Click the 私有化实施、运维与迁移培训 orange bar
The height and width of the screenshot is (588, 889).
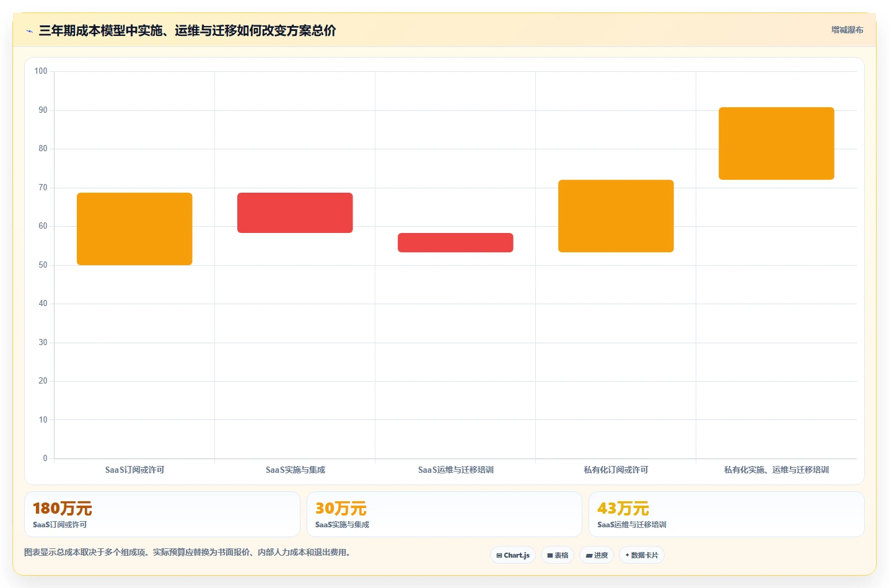click(x=776, y=143)
